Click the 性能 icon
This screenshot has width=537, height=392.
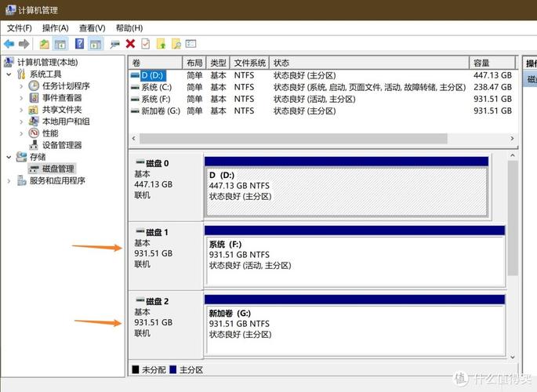pyautogui.click(x=34, y=132)
